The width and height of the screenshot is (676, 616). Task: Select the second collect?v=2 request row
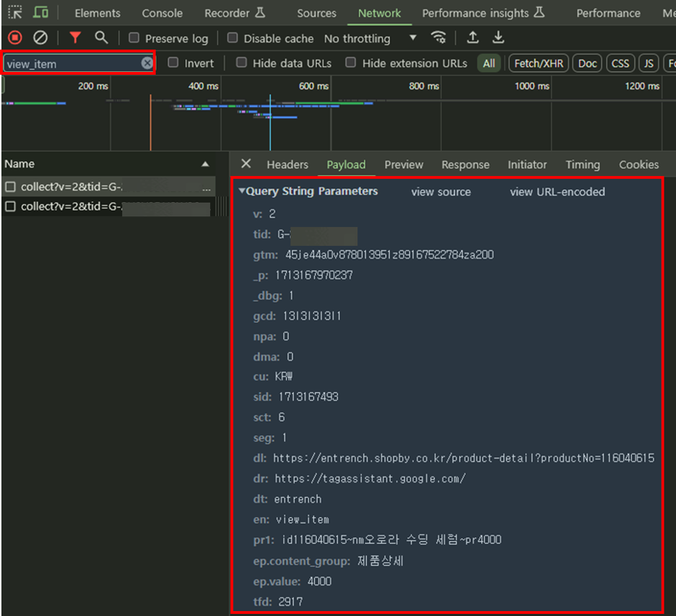click(x=108, y=206)
